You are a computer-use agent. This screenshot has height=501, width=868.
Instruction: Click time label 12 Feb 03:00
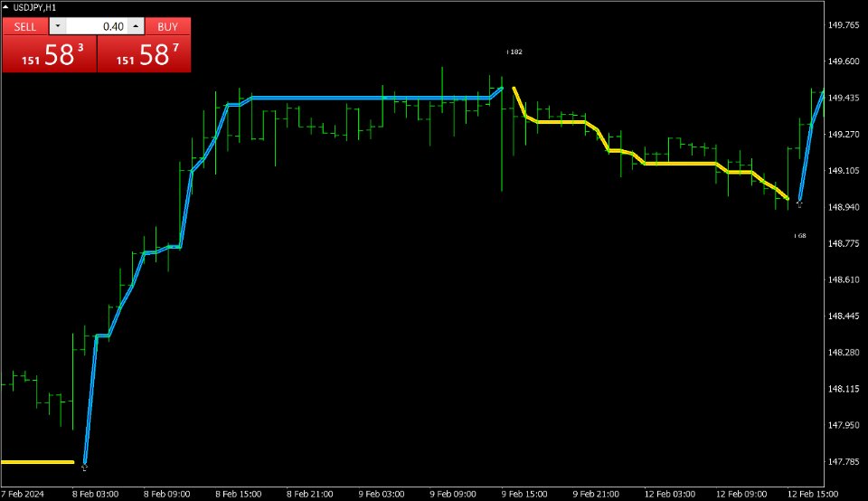coord(670,494)
